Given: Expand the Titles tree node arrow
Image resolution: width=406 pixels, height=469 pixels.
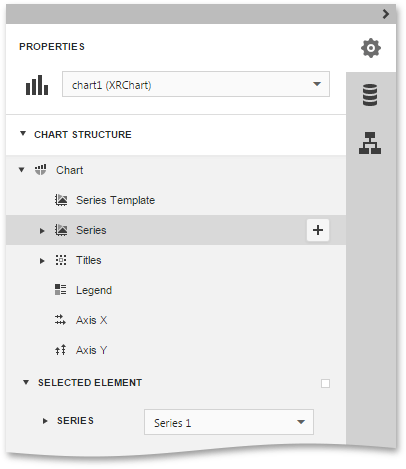Looking at the screenshot, I should point(42,261).
